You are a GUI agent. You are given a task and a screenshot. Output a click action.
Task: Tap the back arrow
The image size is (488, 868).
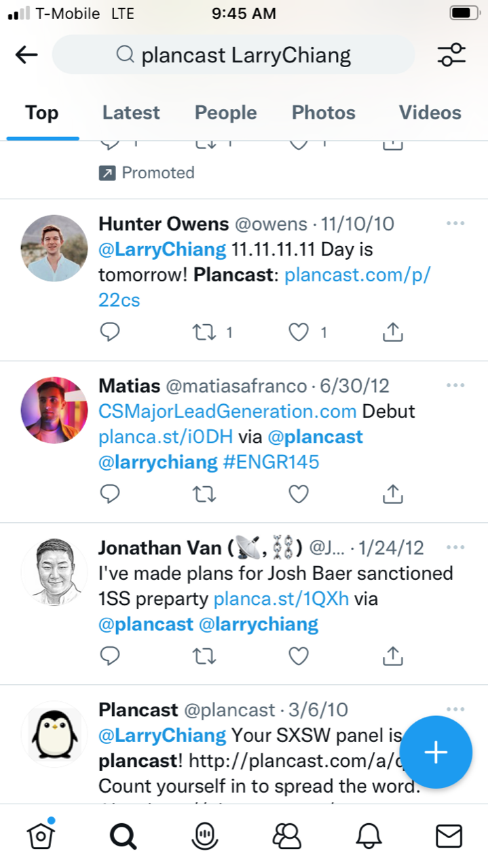(26, 55)
